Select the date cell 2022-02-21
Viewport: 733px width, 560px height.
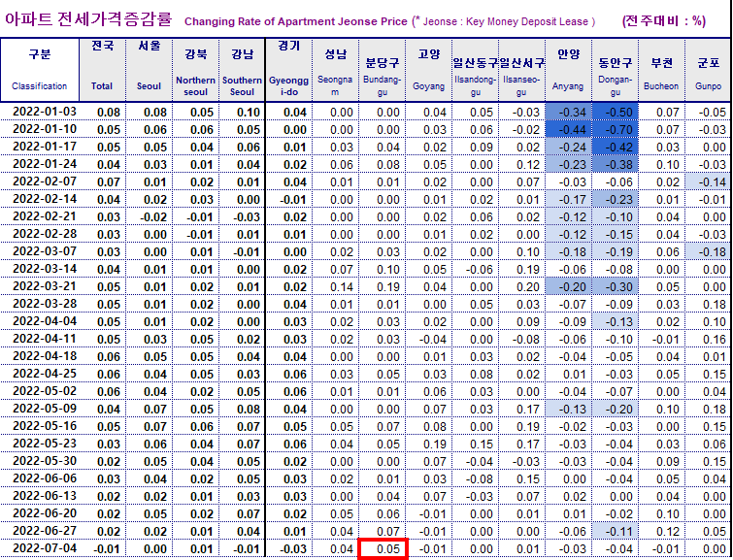(x=40, y=216)
